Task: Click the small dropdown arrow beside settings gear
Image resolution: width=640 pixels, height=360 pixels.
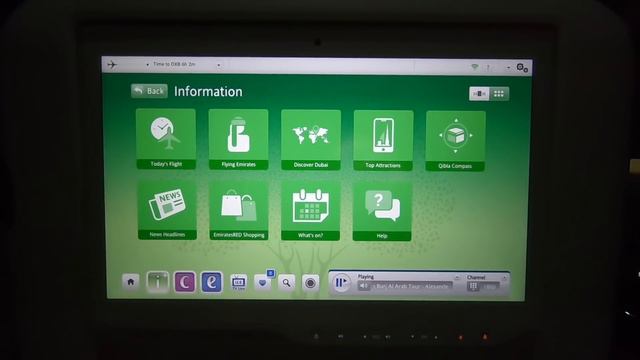Action: coord(508,67)
